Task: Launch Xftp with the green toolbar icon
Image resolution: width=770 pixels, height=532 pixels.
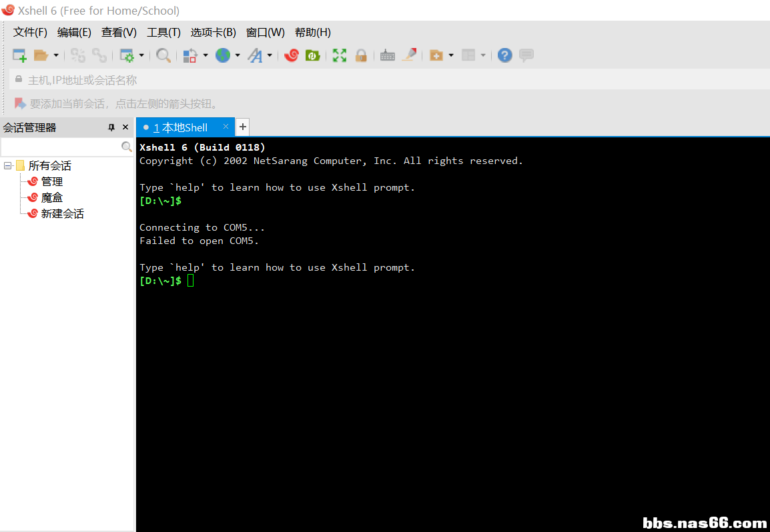Action: 312,55
